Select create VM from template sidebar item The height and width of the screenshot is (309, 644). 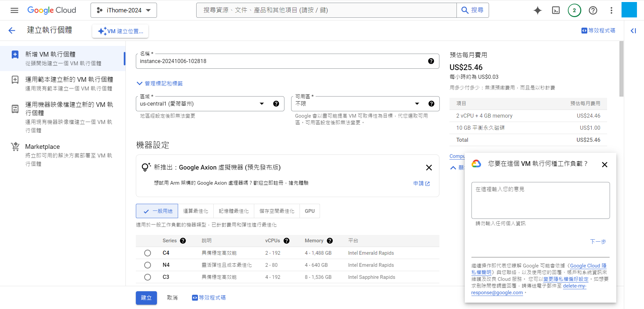[63, 83]
